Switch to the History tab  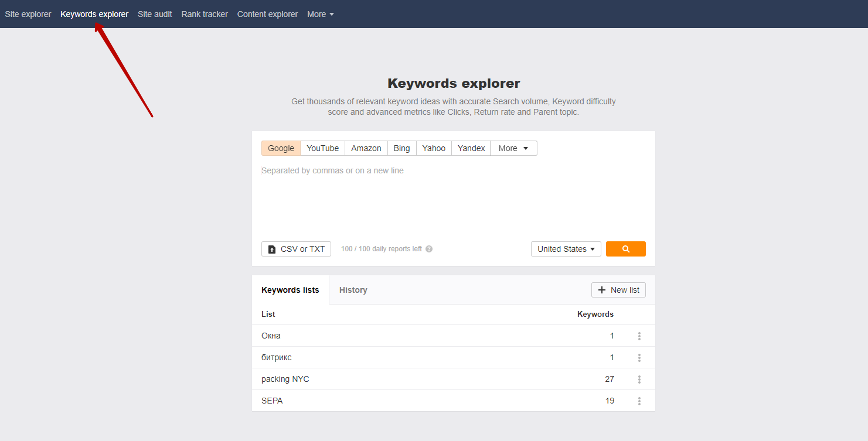[x=353, y=290]
